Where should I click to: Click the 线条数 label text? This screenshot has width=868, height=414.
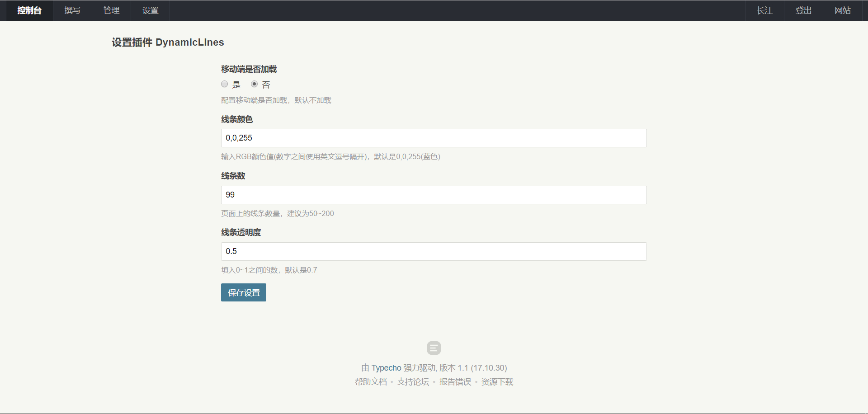pyautogui.click(x=233, y=176)
